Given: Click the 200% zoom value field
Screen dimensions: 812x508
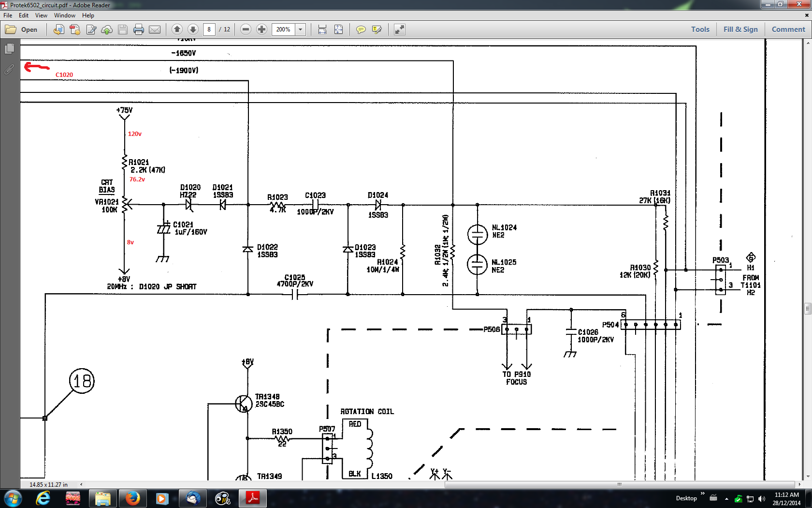Looking at the screenshot, I should tap(283, 30).
